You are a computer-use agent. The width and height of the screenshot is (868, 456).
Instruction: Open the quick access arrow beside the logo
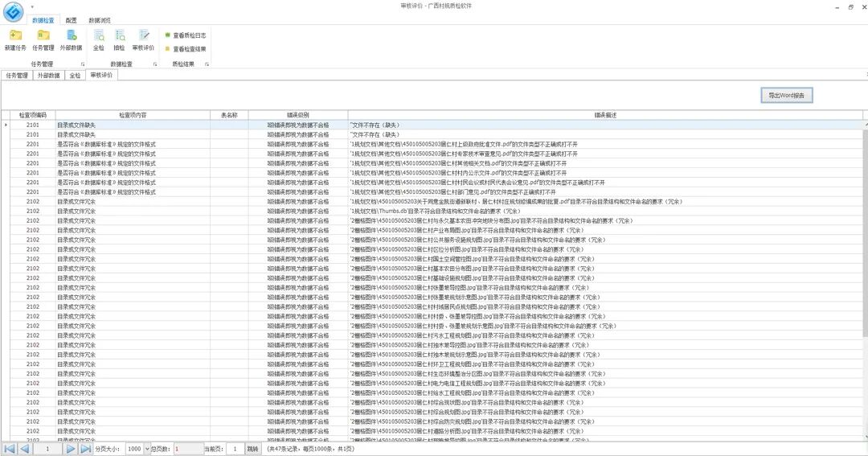tap(32, 6)
